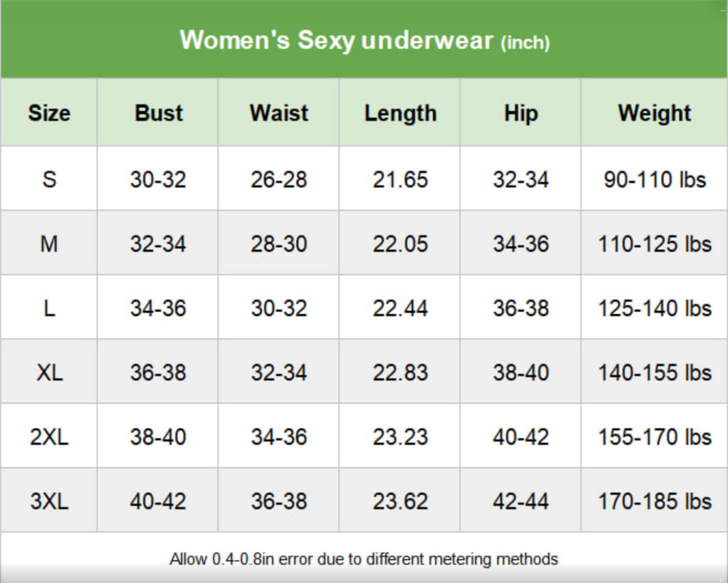Select the XL size row label

point(49,373)
